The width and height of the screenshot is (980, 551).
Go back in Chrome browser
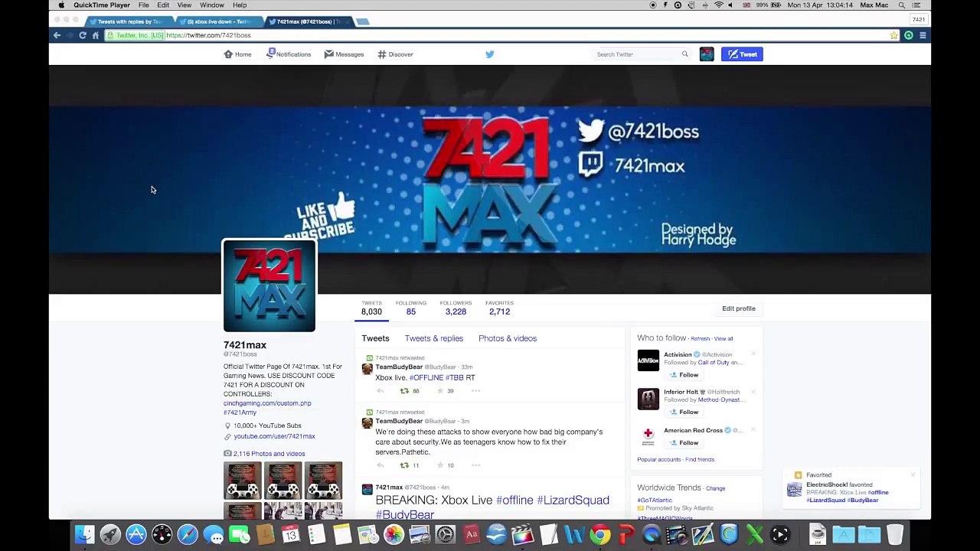(57, 35)
